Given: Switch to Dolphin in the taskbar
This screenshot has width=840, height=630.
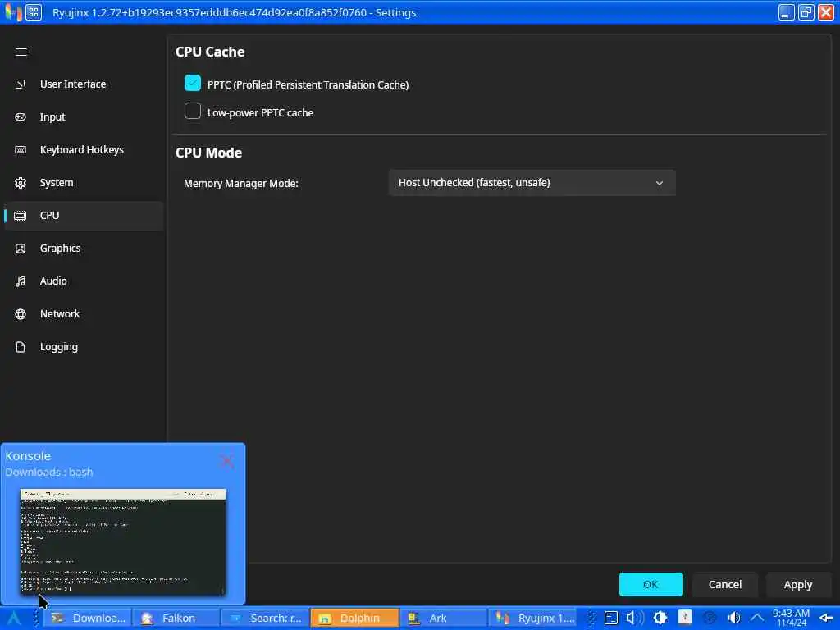Looking at the screenshot, I should (x=354, y=618).
